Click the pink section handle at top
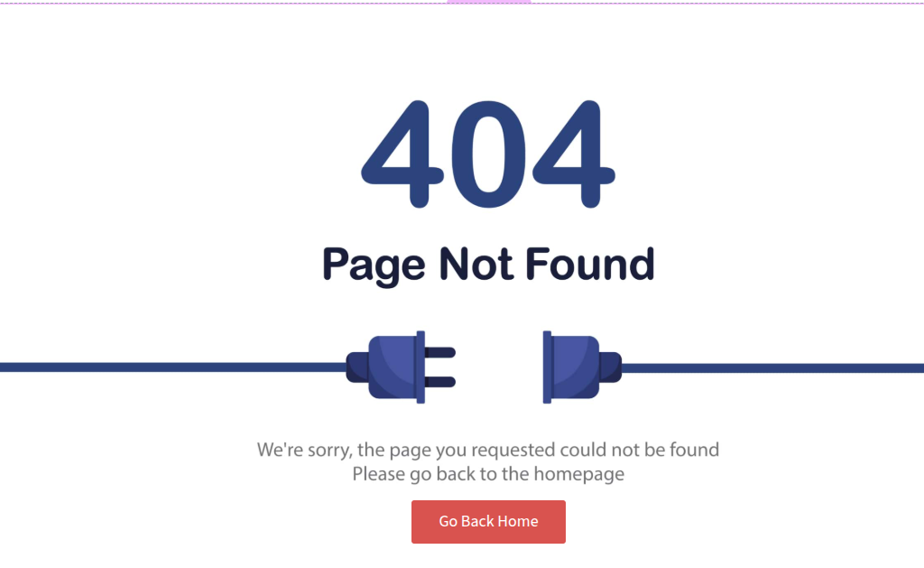 488,2
